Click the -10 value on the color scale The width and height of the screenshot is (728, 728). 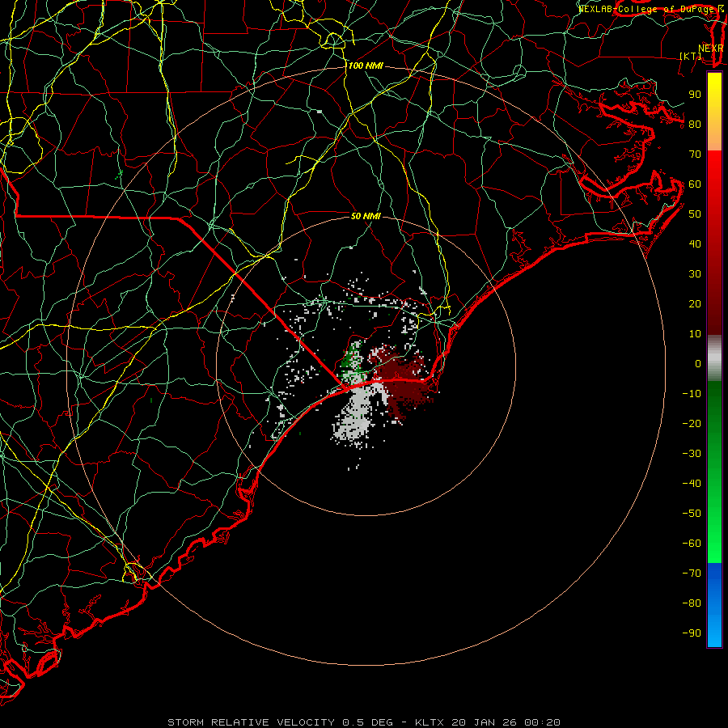692,394
